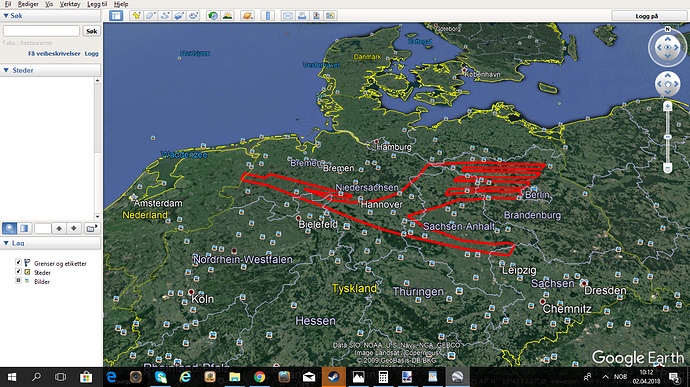Screen dimensions: 690x387
Task: Open Calculator from the taskbar
Action: (383, 377)
